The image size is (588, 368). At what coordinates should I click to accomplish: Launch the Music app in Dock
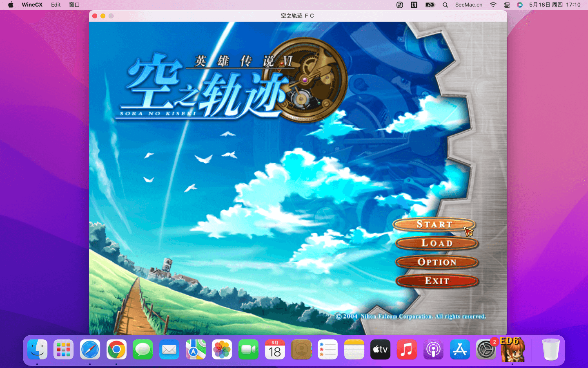point(407,350)
